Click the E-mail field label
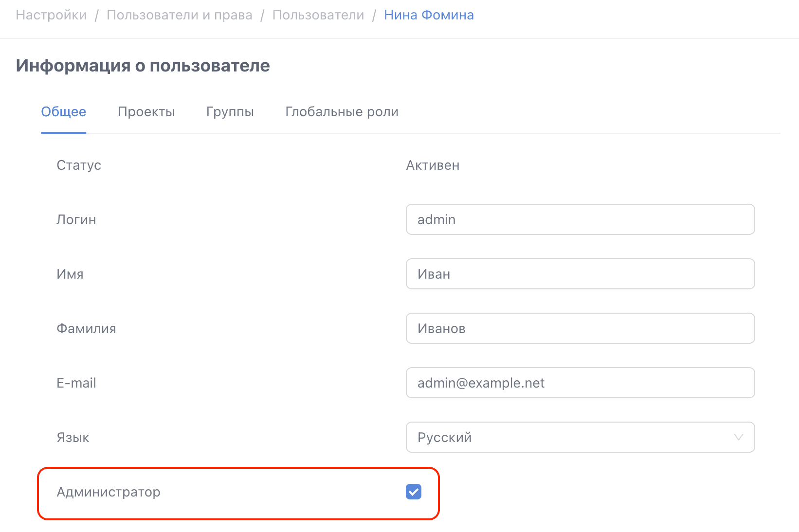The image size is (799, 532). 76,383
